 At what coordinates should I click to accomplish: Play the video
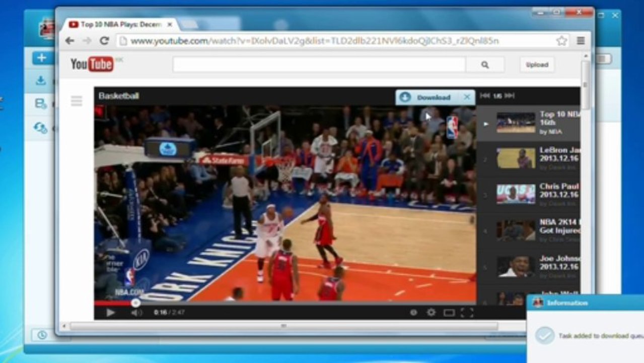tap(110, 313)
